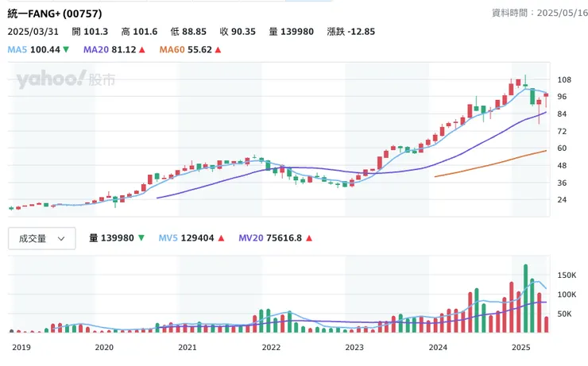Image resolution: width=588 pixels, height=366 pixels.
Task: Click the high price 高 101.6
Action: (x=139, y=32)
